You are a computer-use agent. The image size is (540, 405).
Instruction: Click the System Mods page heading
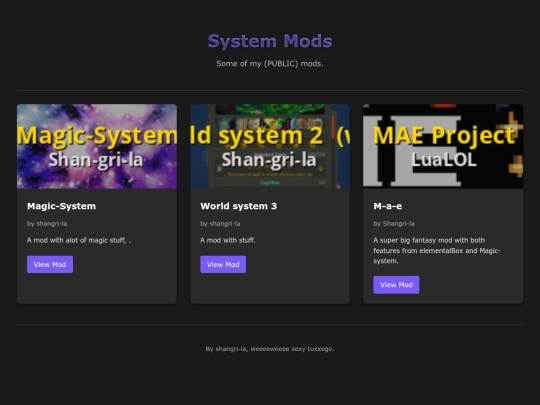270,41
